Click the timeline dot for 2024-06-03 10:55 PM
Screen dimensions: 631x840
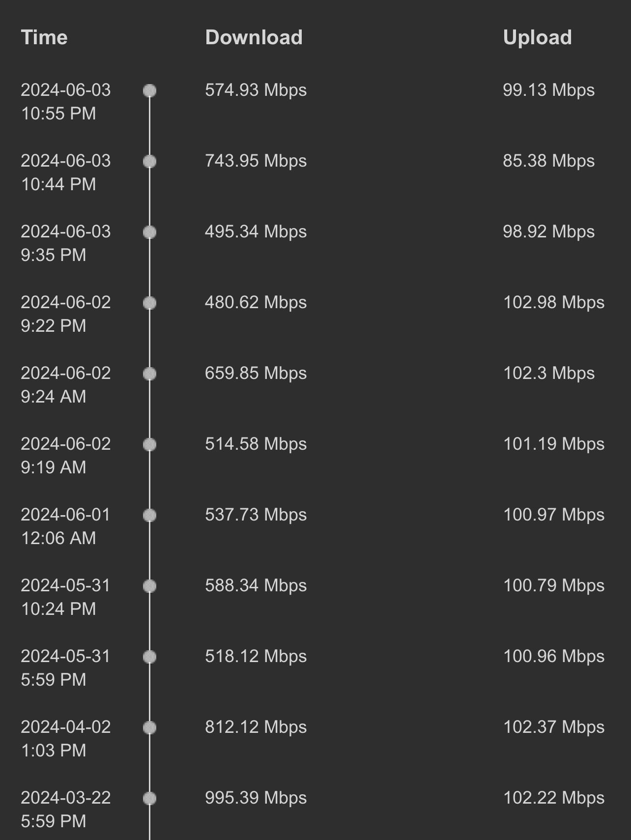pos(149,91)
